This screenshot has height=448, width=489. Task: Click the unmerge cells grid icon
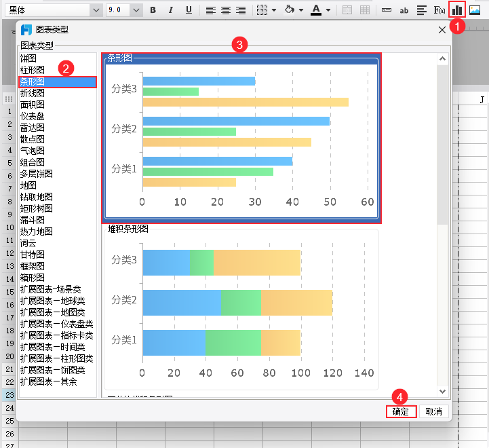click(x=365, y=10)
